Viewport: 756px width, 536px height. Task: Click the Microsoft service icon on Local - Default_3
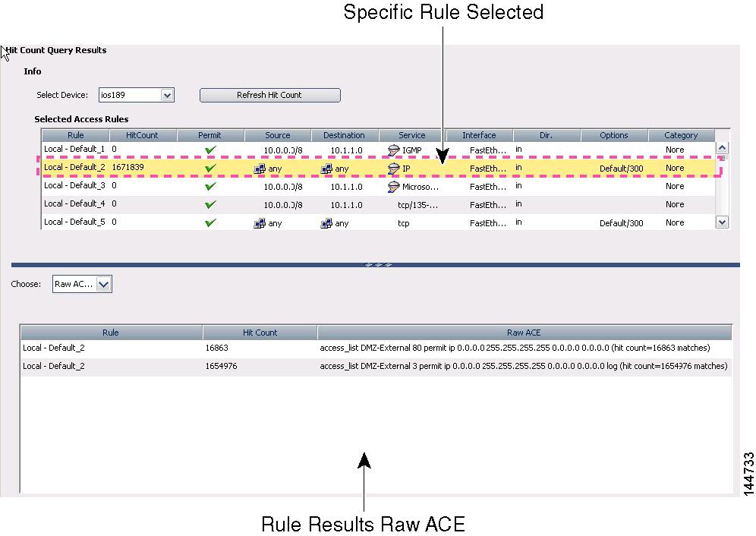(394, 186)
